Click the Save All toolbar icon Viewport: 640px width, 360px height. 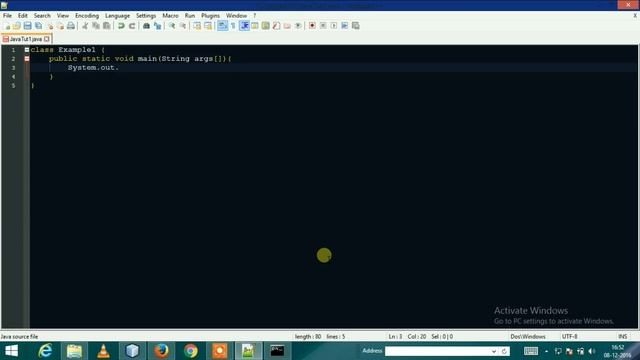[38, 26]
